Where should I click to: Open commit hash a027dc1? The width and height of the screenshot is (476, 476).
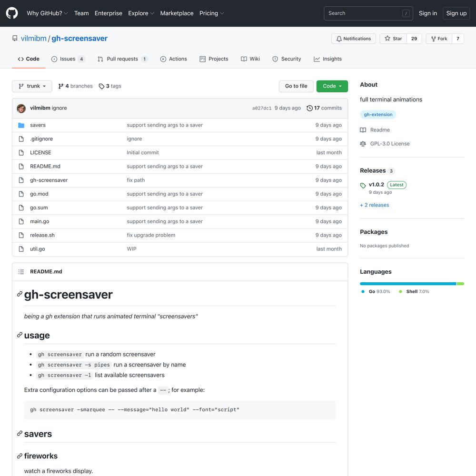[262, 109]
